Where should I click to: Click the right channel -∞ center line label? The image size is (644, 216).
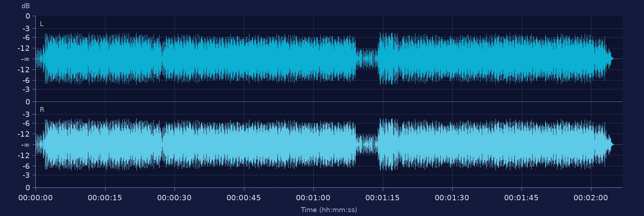click(25, 145)
